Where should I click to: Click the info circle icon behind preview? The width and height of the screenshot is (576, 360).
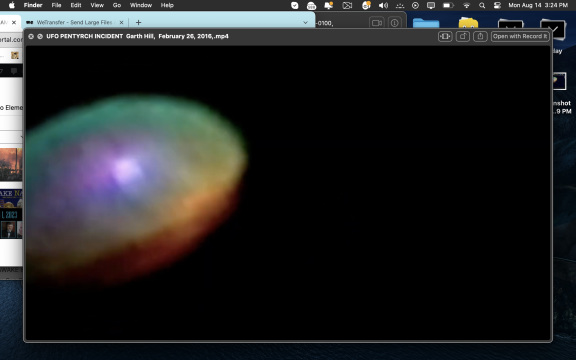[x=395, y=23]
